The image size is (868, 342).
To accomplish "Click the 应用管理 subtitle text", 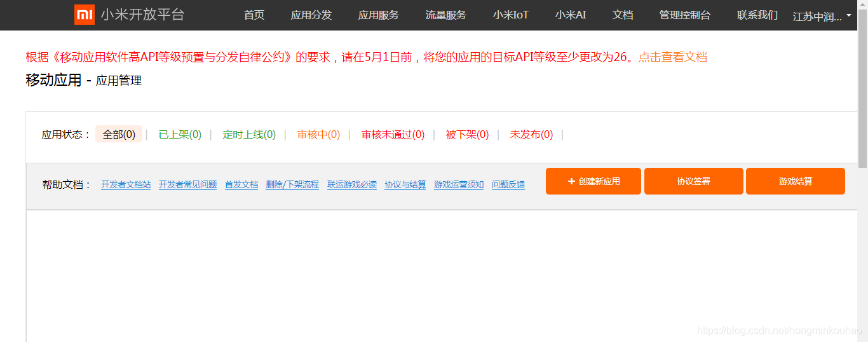I will tap(119, 81).
